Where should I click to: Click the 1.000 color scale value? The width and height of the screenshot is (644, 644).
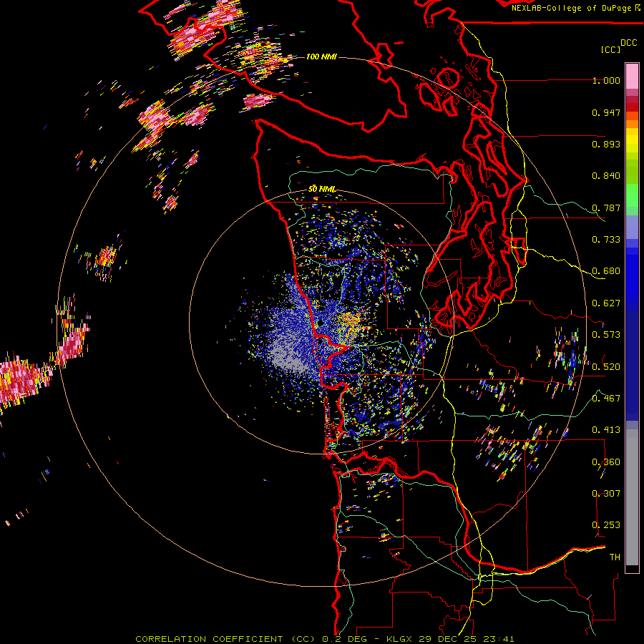606,80
